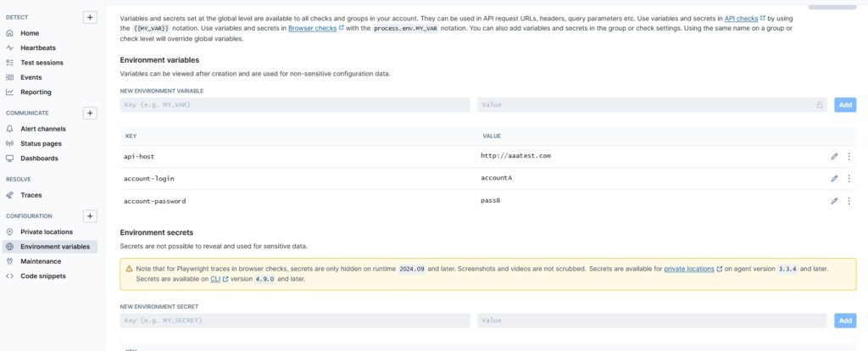Image resolution: width=868 pixels, height=351 pixels.
Task: Open Traces under Resolve
Action: [31, 195]
